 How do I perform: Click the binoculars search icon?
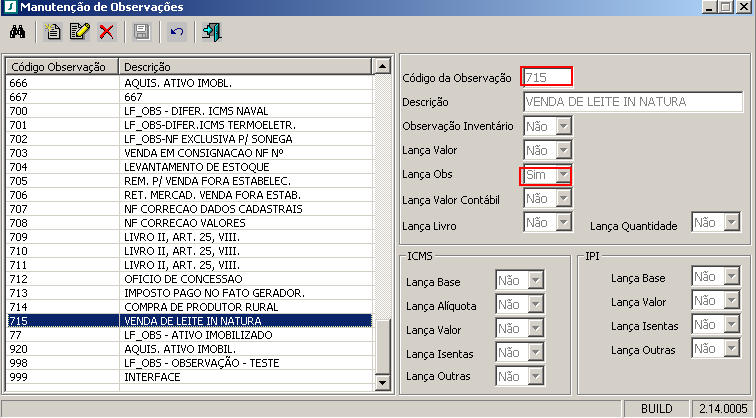click(16, 33)
